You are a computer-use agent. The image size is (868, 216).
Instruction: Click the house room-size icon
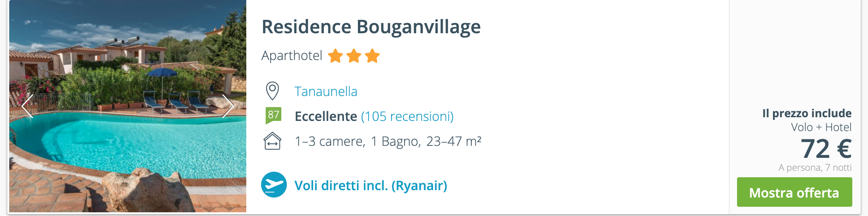(273, 141)
